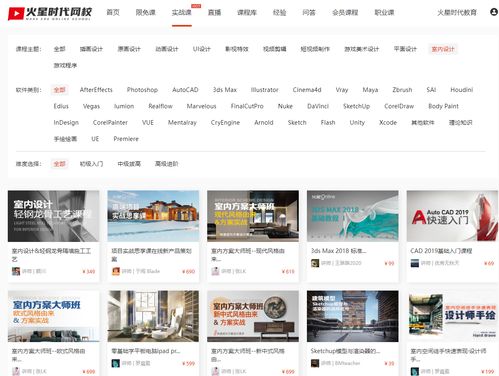Open 室内方案大师班 欧式风格 thumbnail
The image size is (499, 376).
53,316
